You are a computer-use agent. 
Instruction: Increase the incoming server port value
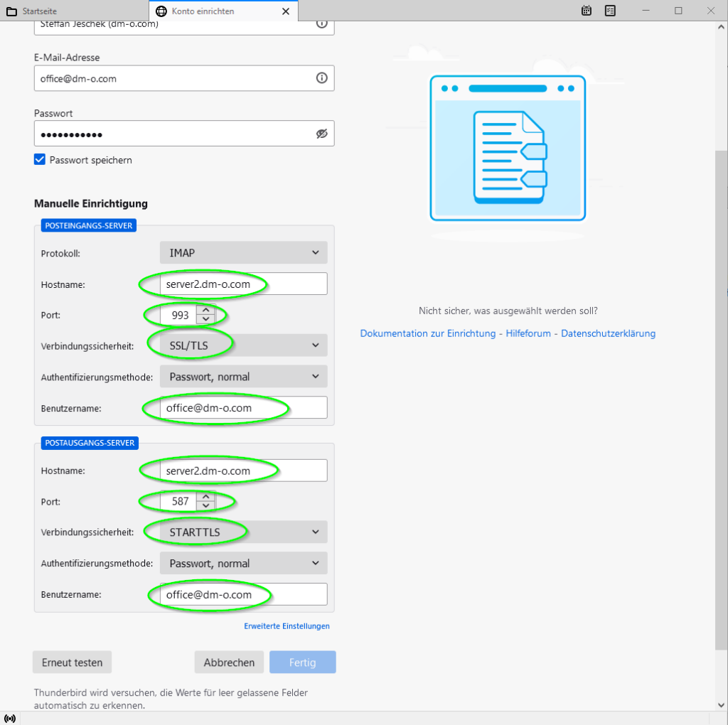(x=206, y=310)
